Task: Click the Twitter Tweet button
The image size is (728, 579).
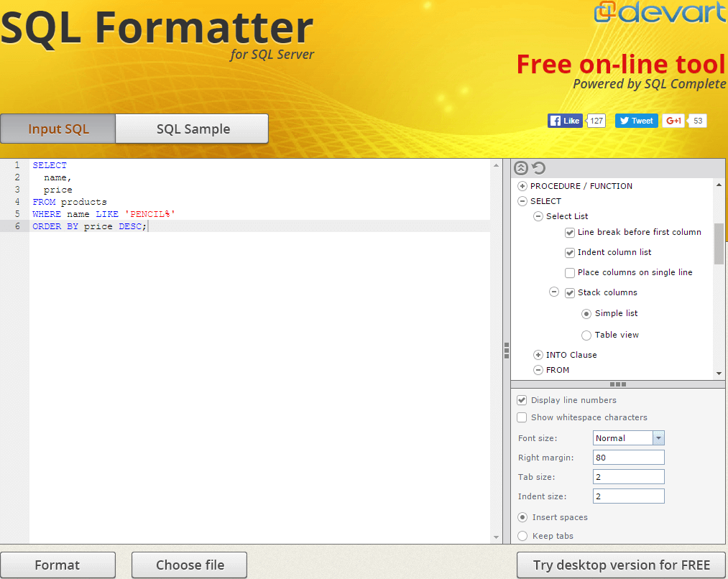Action: point(636,121)
